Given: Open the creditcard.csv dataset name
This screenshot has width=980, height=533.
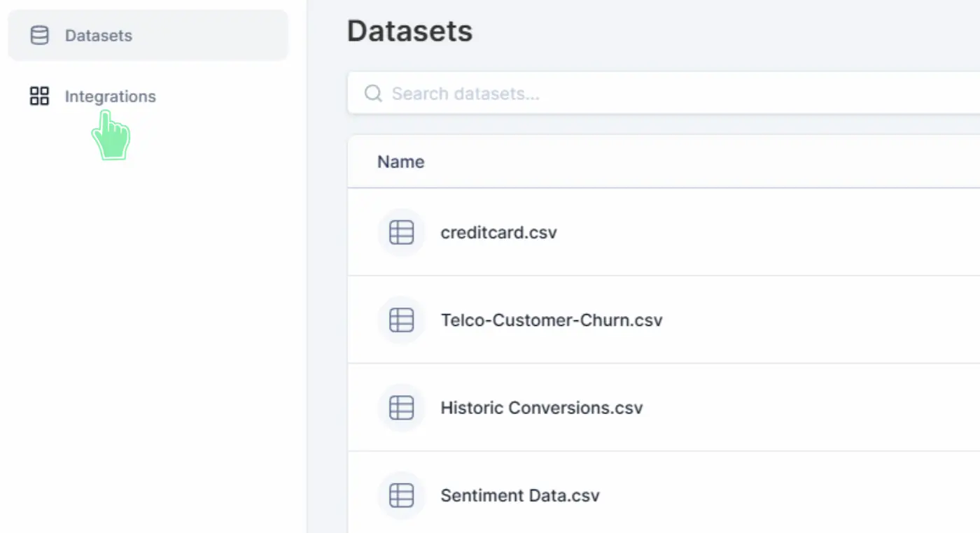Looking at the screenshot, I should click(498, 232).
